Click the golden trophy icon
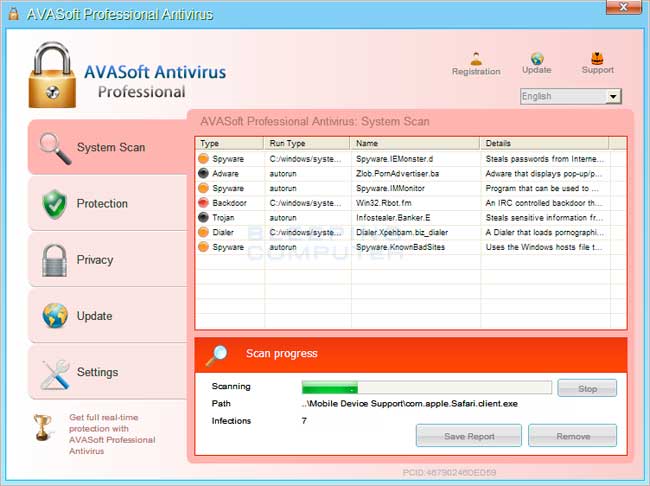This screenshot has height=486, width=650. coord(43,428)
